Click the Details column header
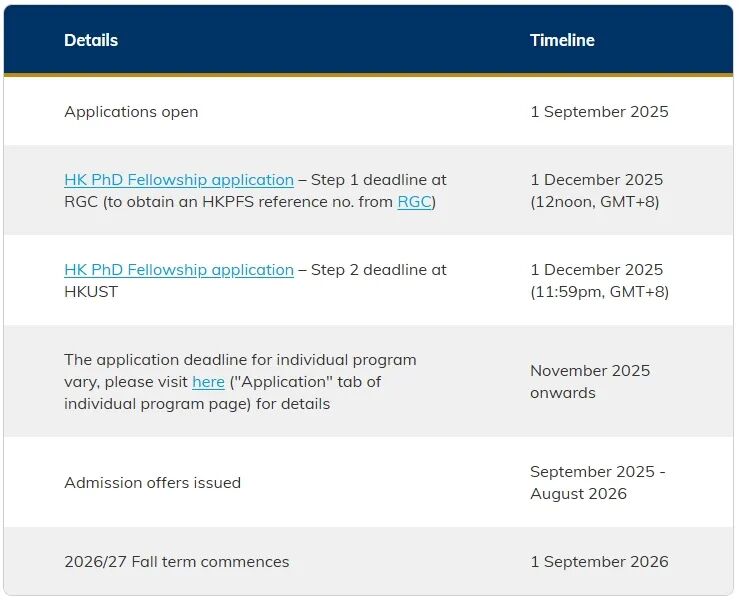Image resolution: width=740 pixels, height=602 pixels. [91, 40]
